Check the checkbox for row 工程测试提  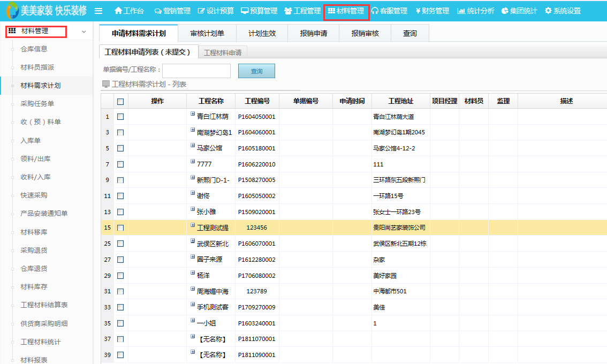point(120,227)
